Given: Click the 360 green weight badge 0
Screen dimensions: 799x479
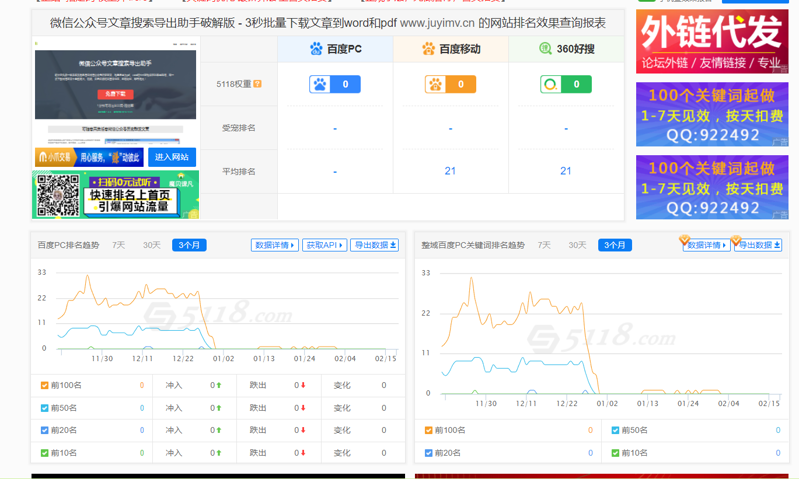Looking at the screenshot, I should (566, 84).
